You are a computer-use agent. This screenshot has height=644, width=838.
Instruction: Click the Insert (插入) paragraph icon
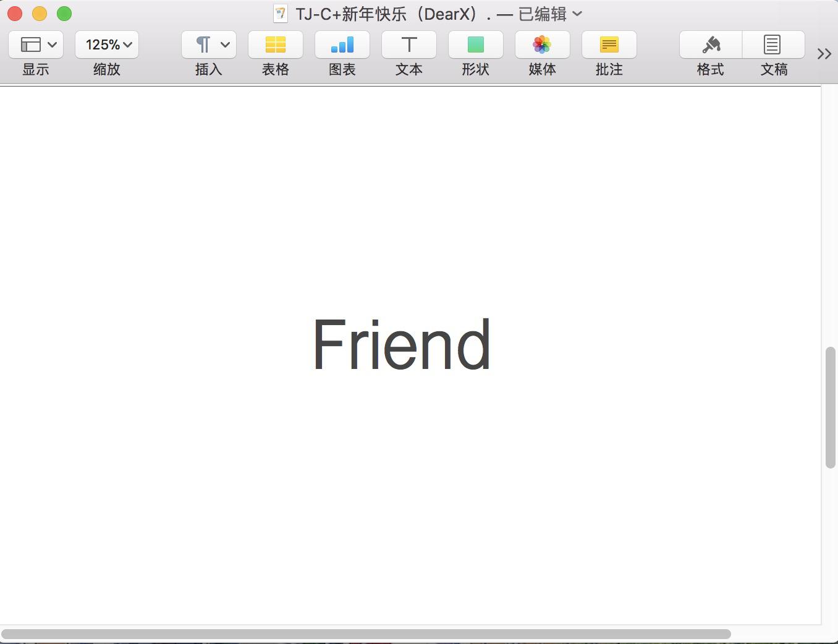coord(203,44)
